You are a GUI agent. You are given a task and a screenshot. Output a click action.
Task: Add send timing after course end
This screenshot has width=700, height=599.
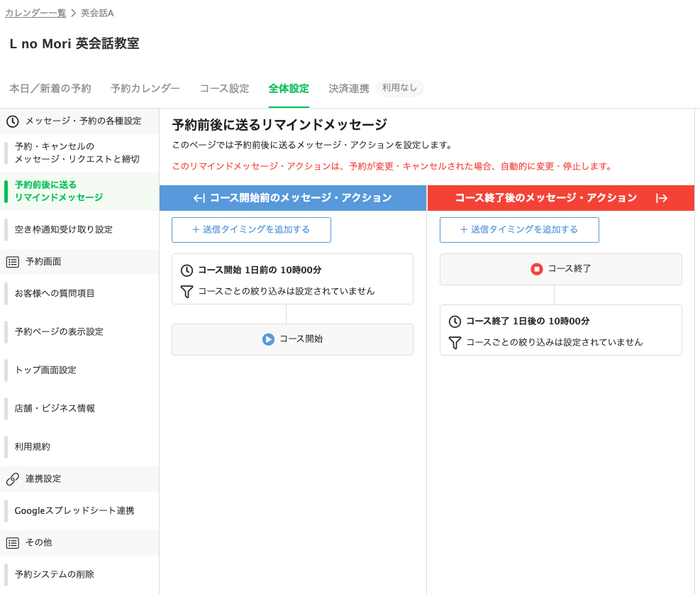[519, 230]
